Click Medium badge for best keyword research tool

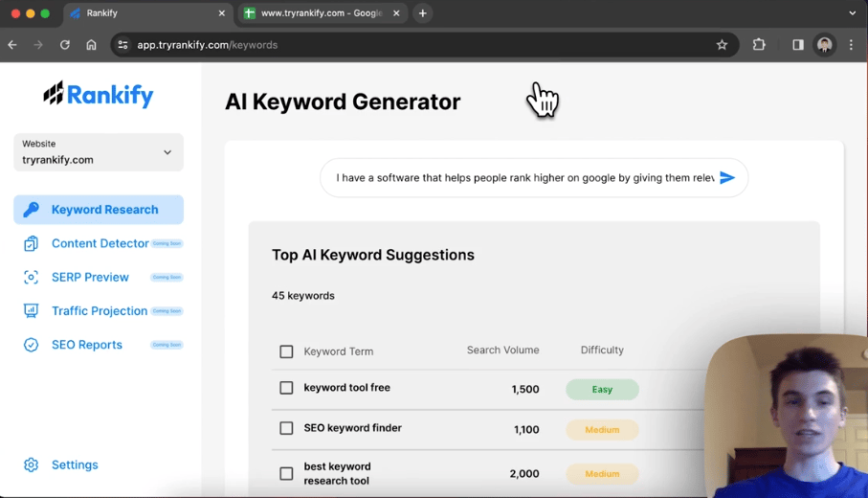click(602, 474)
